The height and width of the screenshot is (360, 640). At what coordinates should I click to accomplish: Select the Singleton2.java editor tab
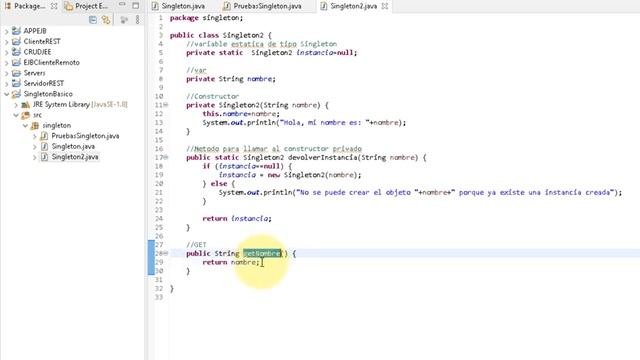pos(353,6)
